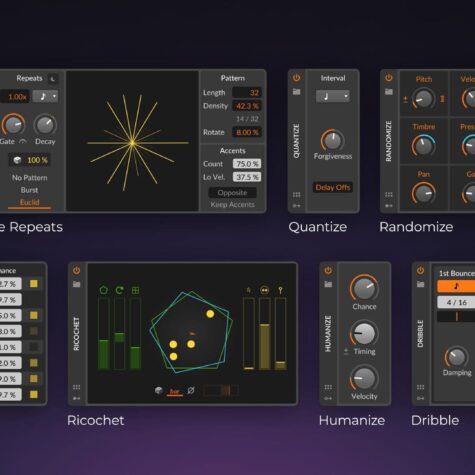Click the Timbre knob in Randomize

pos(423,146)
